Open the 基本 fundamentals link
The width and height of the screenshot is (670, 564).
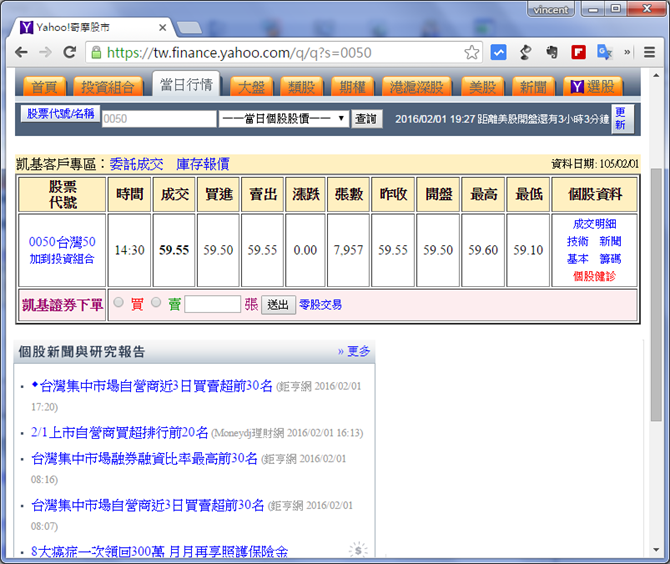578,259
